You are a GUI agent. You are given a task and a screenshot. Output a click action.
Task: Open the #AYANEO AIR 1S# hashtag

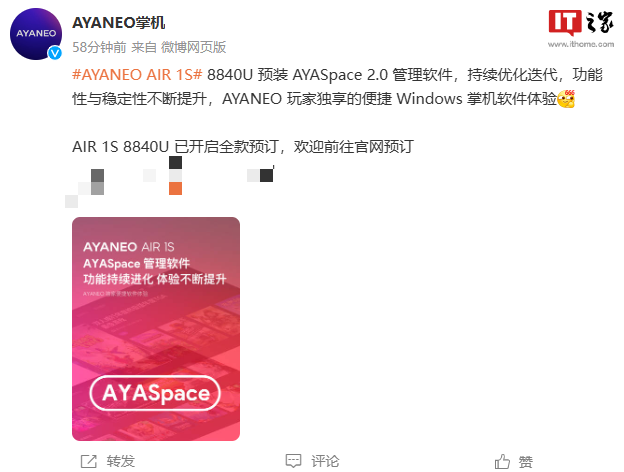tap(137, 75)
